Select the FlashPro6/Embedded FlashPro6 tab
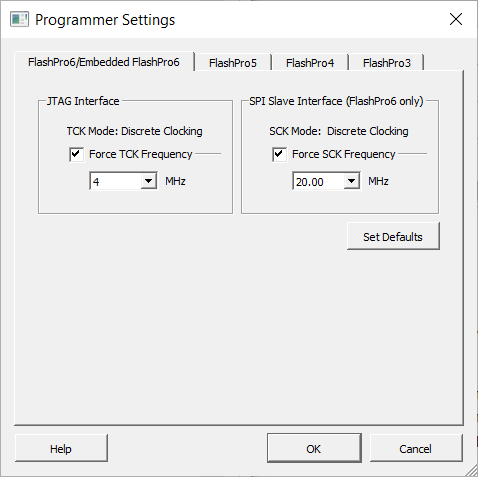Image resolution: width=478 pixels, height=477 pixels. 104,62
